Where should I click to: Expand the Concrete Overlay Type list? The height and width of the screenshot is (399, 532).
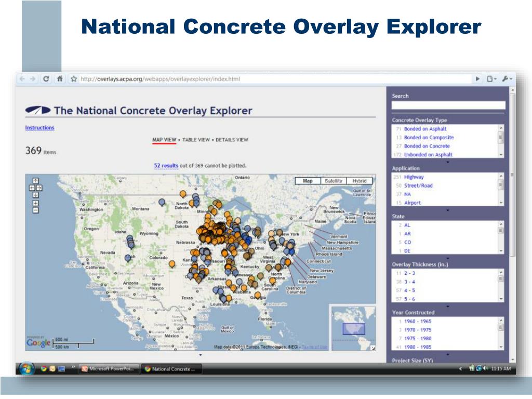[447, 162]
